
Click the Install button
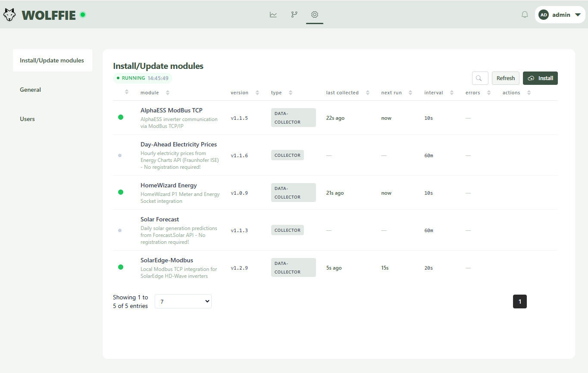tap(540, 78)
